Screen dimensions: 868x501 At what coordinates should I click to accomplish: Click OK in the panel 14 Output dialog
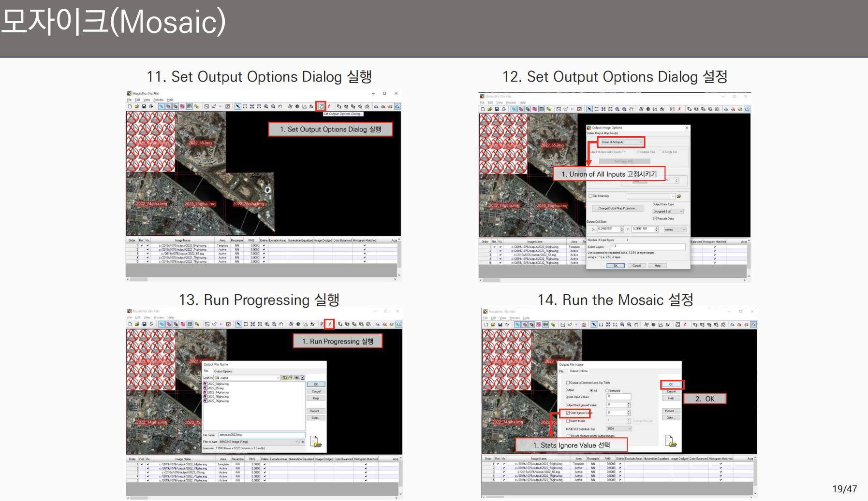[x=671, y=385]
